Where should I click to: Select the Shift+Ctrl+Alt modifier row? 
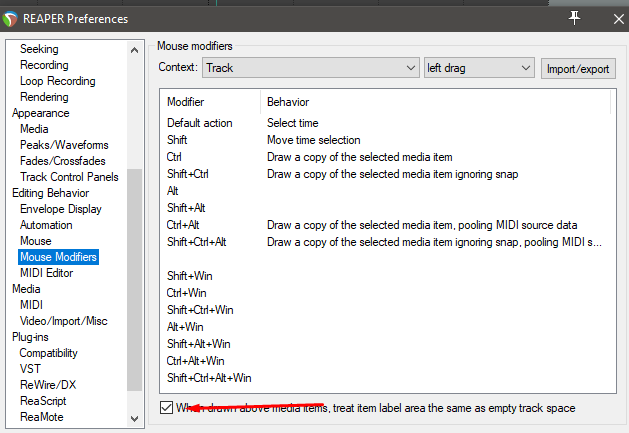388,242
